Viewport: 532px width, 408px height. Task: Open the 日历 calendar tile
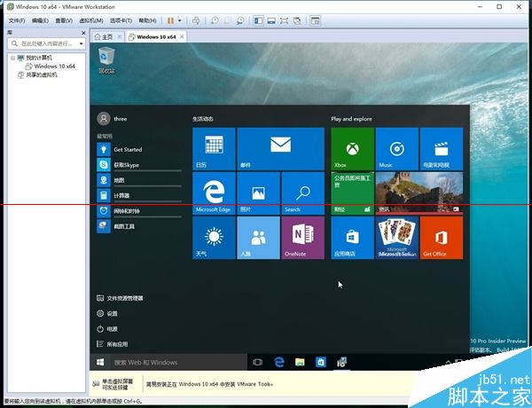pyautogui.click(x=214, y=148)
